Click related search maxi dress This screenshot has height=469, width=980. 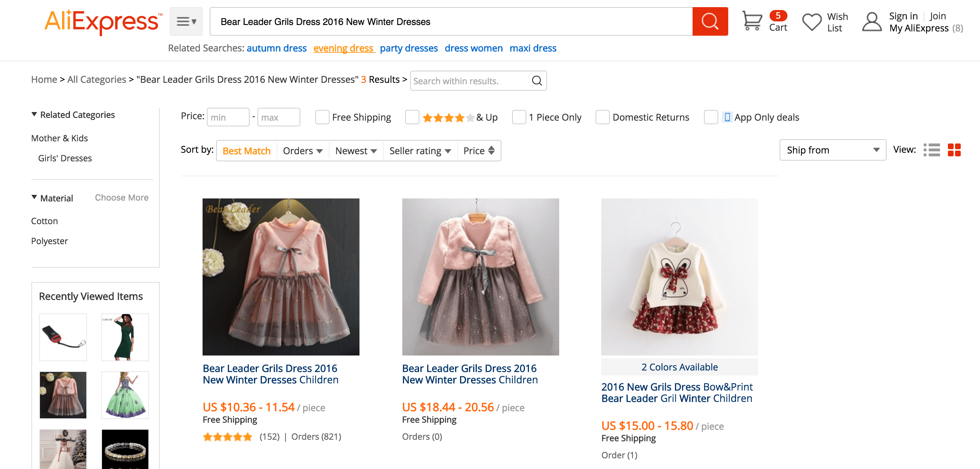coord(532,48)
